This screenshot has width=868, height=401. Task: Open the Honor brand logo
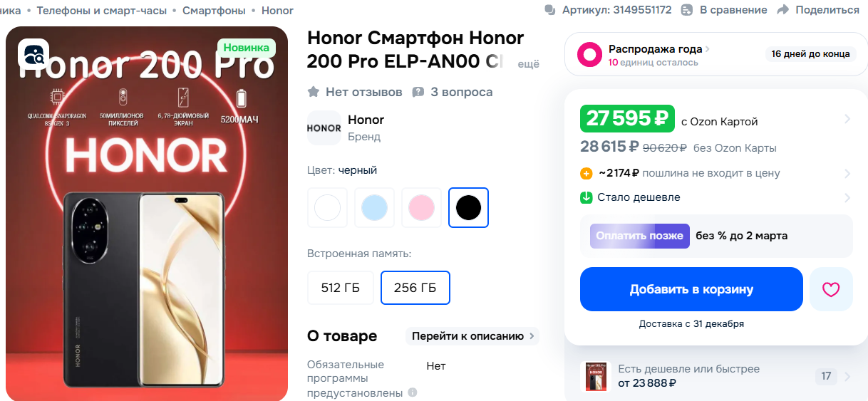click(x=324, y=128)
